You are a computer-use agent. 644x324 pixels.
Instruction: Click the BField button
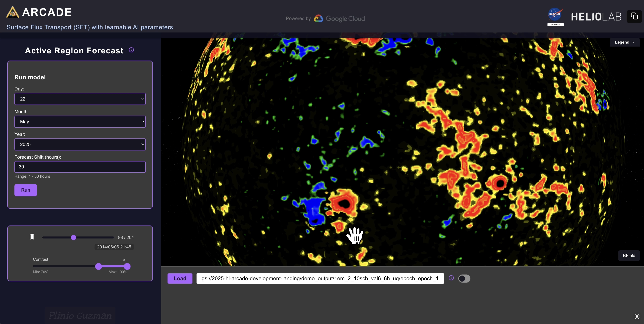[629, 255]
